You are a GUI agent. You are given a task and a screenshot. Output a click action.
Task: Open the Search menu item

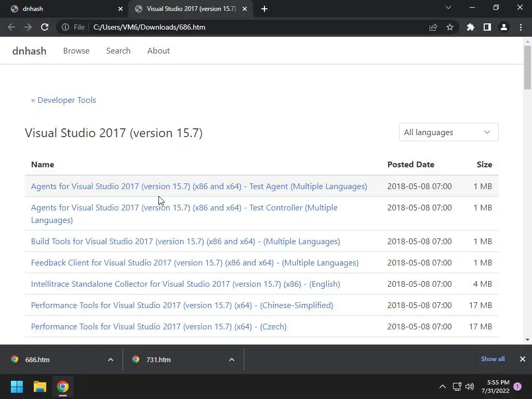(x=118, y=51)
